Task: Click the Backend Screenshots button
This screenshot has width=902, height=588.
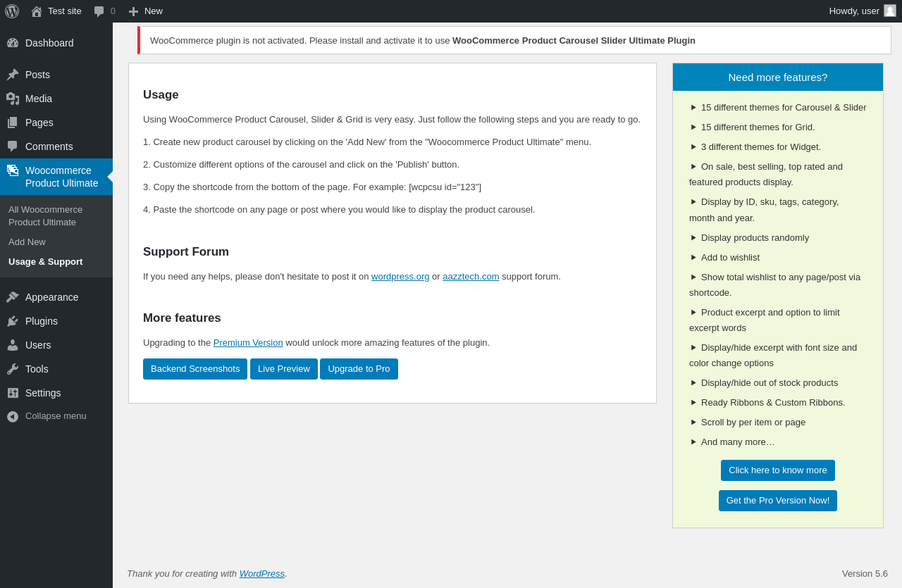Action: click(195, 369)
